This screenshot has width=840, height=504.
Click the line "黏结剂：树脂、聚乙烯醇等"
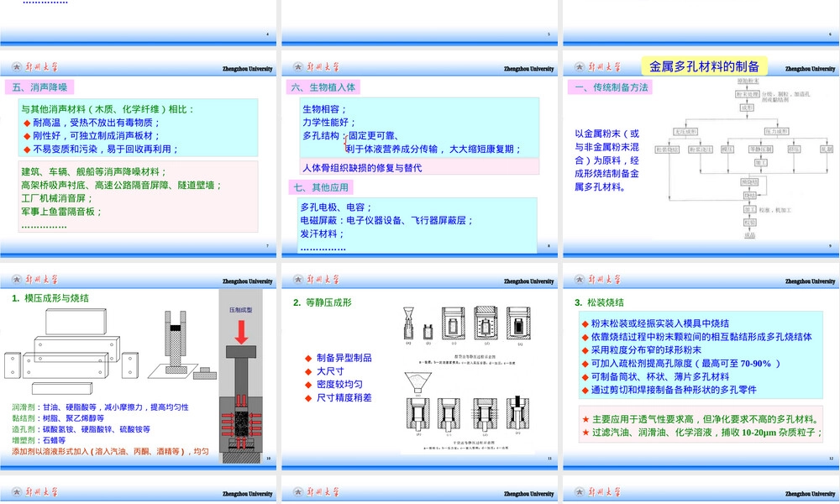[x=58, y=418]
